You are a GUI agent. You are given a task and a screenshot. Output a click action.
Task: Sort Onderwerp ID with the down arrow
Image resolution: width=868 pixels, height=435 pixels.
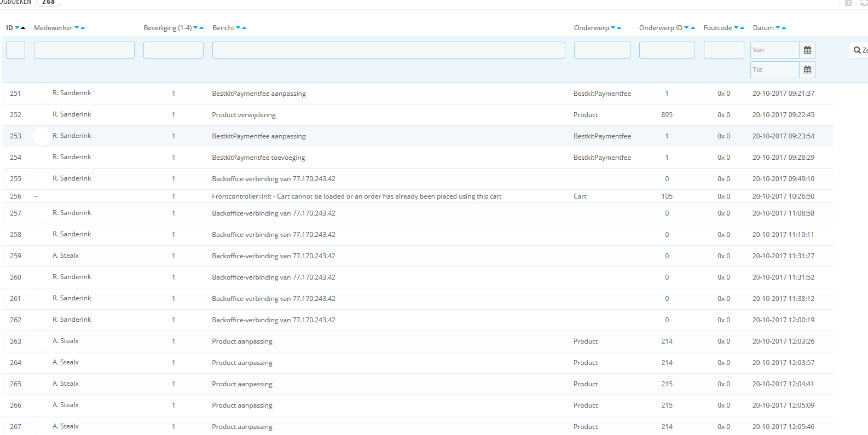(x=686, y=28)
